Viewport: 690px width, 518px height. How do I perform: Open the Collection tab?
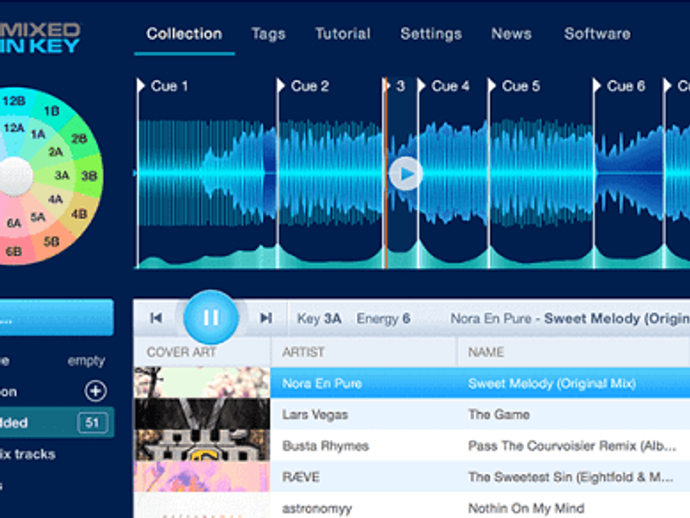184,34
